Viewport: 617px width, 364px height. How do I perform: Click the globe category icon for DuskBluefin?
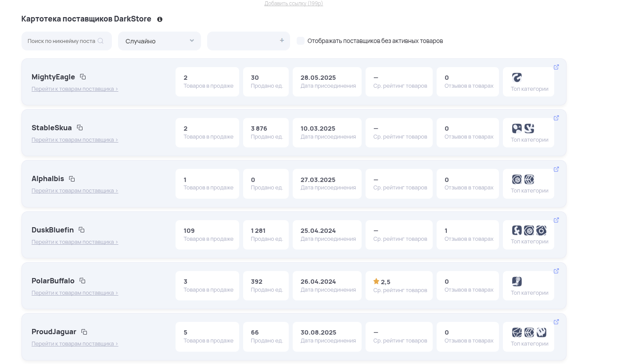coord(529,230)
